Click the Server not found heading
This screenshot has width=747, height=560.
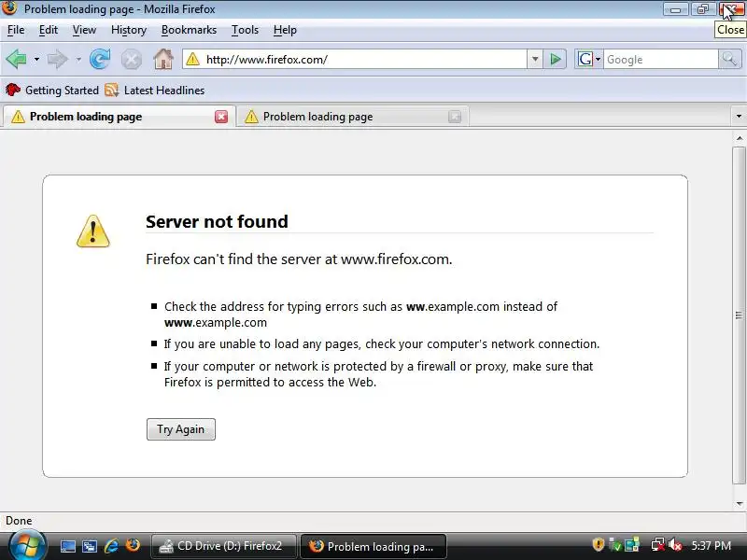click(x=217, y=221)
